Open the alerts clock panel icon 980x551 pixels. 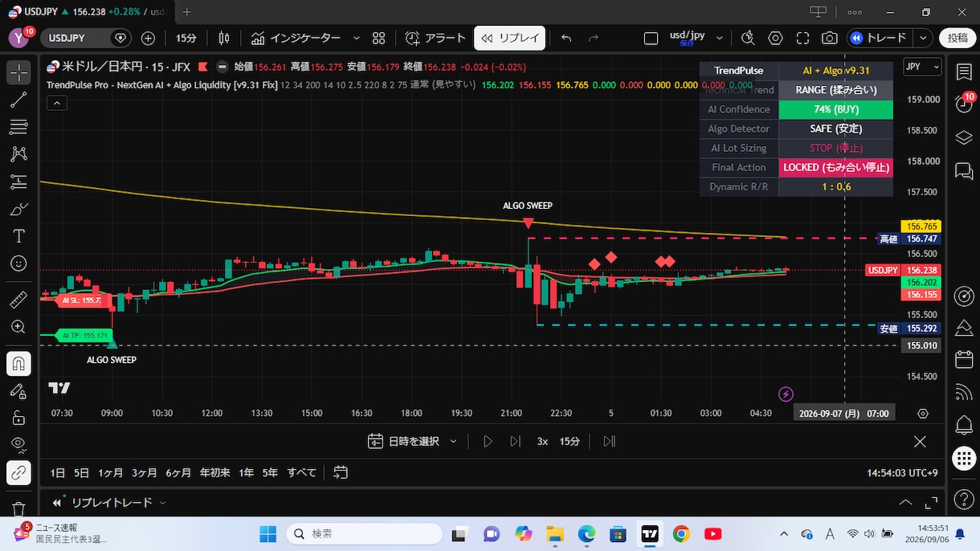tap(964, 103)
